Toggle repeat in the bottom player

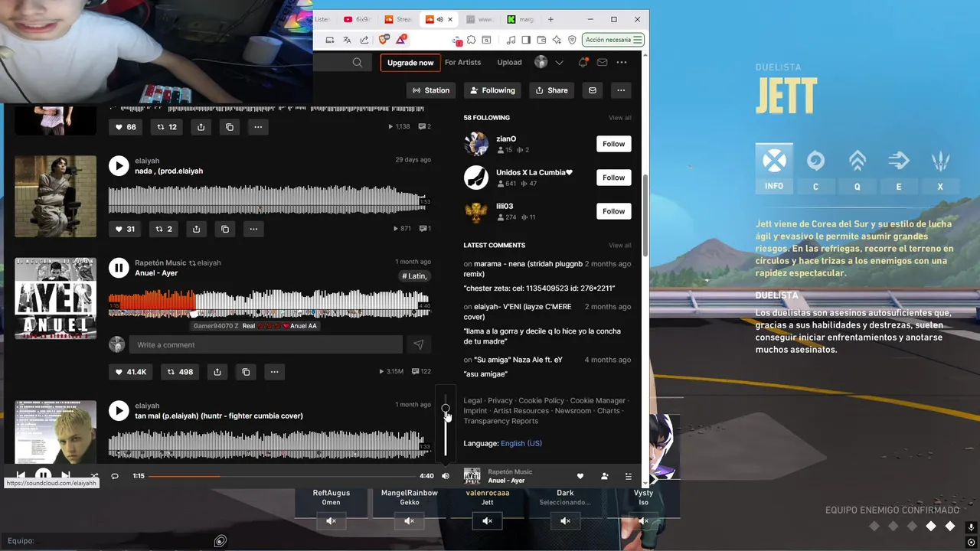tap(115, 476)
